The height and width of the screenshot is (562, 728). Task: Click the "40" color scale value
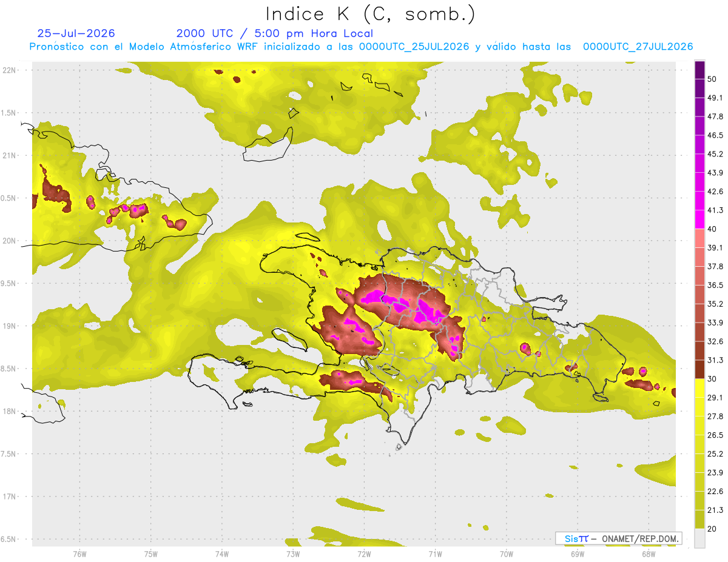(x=712, y=229)
